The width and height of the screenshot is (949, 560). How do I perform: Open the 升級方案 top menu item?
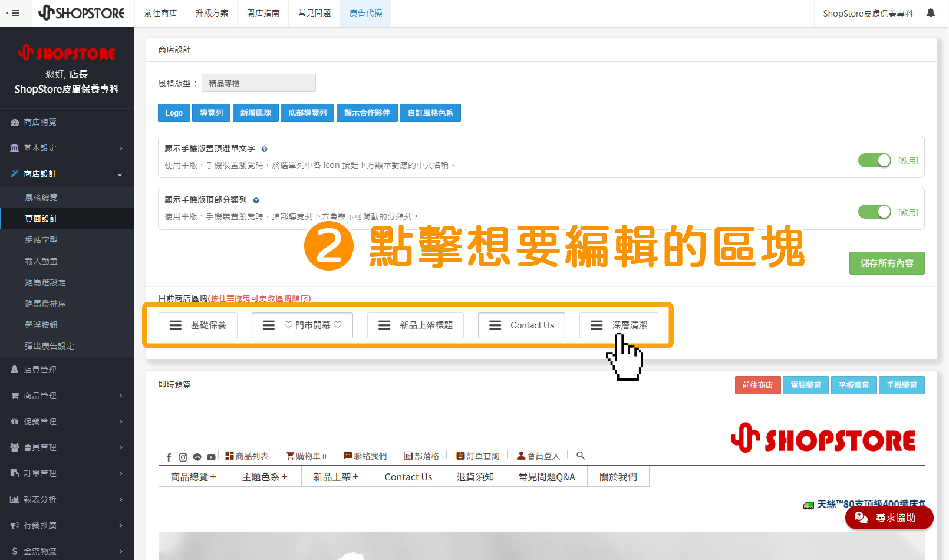coord(212,13)
